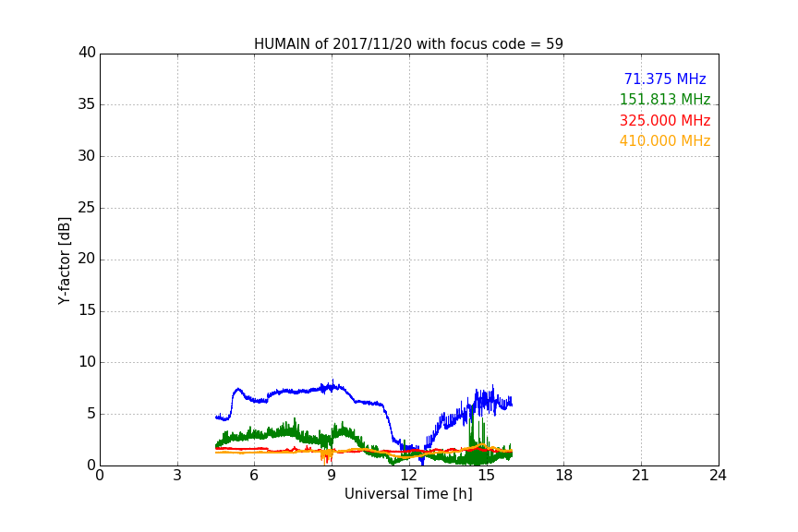Select the blue 71.375 MHz legend label
The height and width of the screenshot is (532, 798).
click(665, 79)
